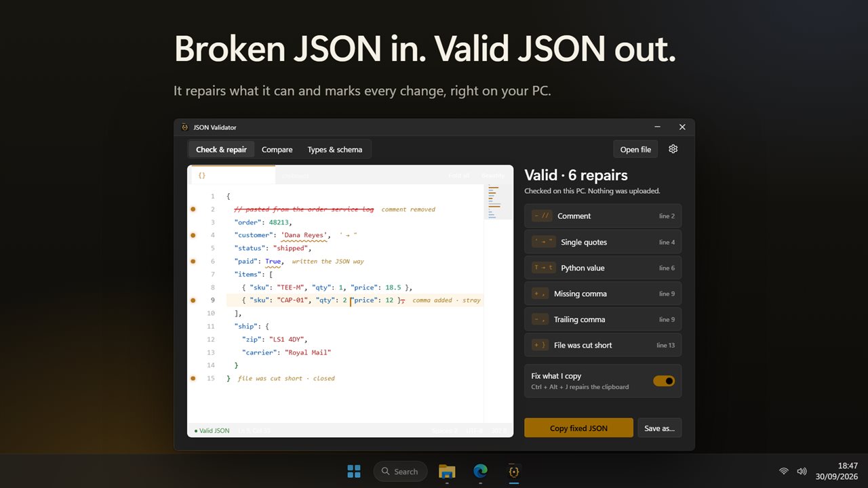Open File Explorer from the taskbar
The image size is (868, 488).
tap(447, 471)
